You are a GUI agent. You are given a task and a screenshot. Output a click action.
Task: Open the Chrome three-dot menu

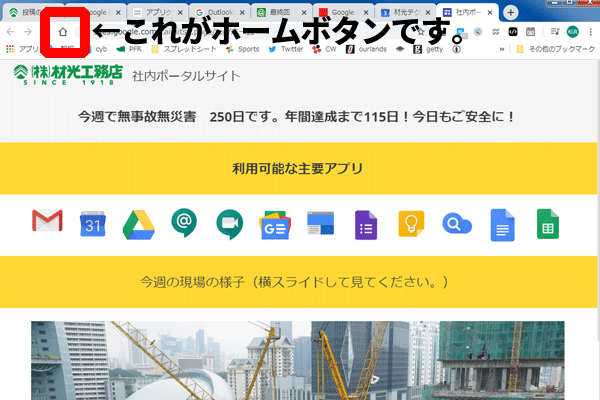[590, 32]
